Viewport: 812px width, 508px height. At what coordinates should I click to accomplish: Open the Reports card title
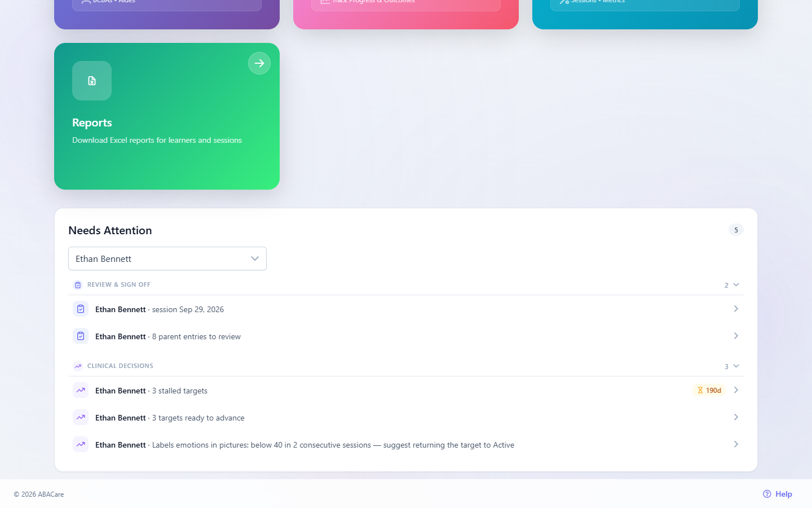[92, 122]
